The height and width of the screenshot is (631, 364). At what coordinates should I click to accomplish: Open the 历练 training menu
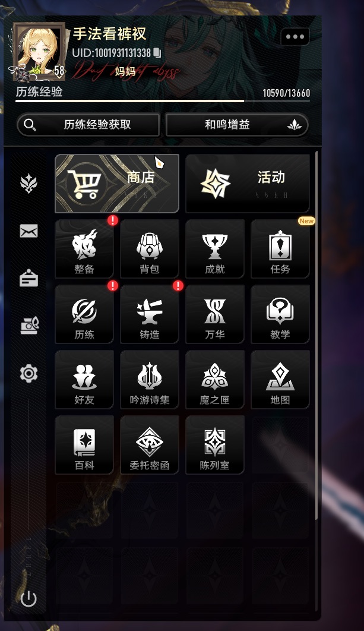click(x=84, y=314)
